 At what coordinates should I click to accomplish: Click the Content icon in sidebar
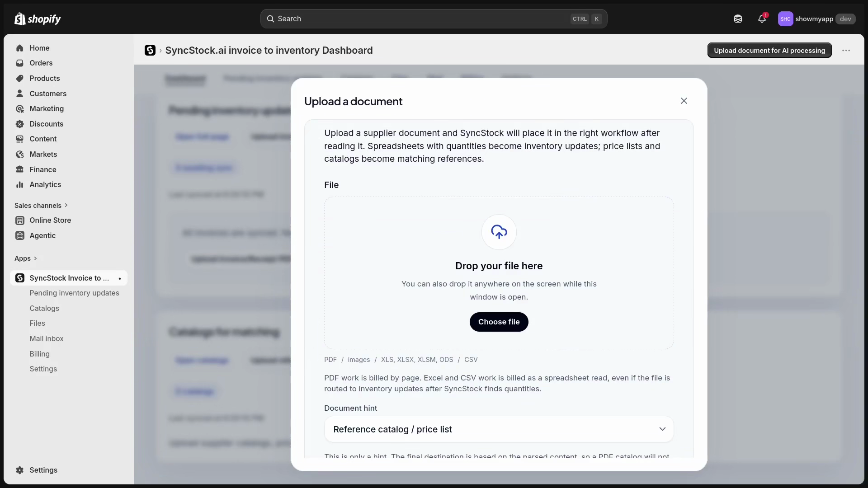(x=19, y=139)
